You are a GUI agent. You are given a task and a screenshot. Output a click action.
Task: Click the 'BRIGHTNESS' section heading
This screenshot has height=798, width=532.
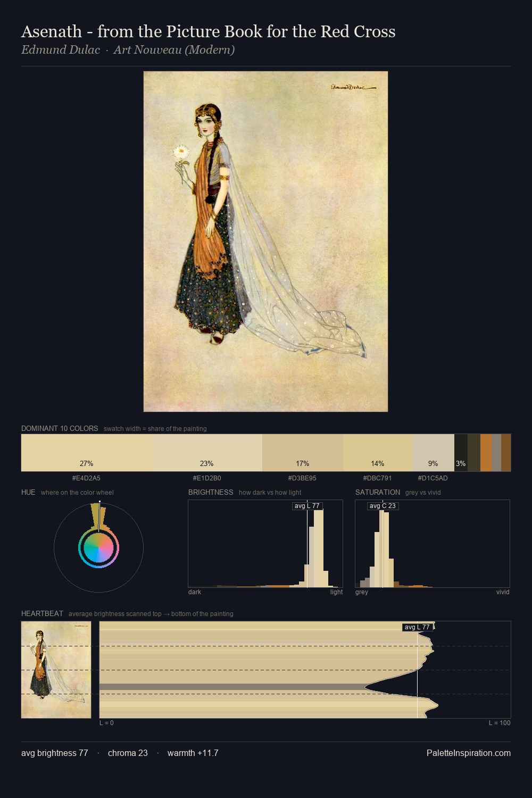pos(211,492)
